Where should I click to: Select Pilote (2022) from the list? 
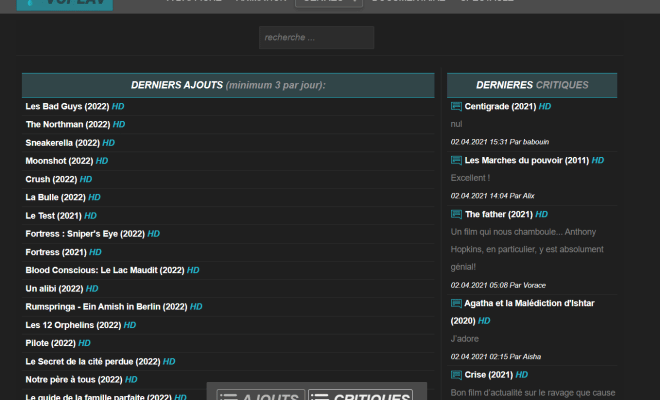click(x=51, y=343)
